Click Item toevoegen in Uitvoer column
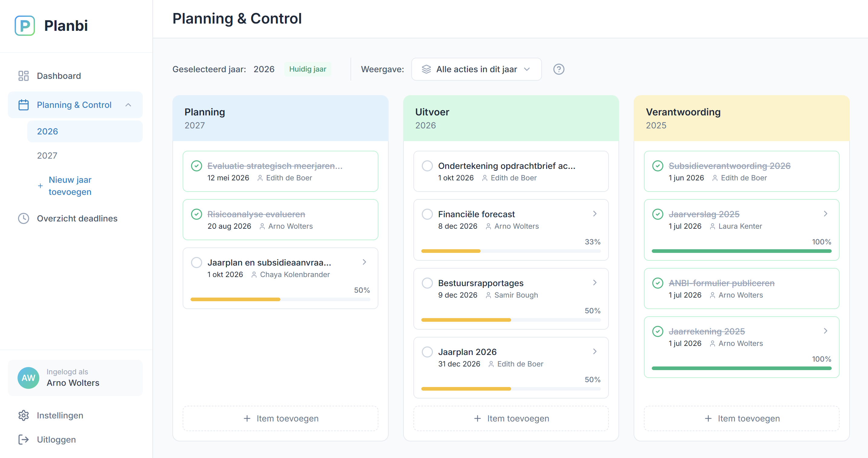This screenshot has width=868, height=458. 511,418
